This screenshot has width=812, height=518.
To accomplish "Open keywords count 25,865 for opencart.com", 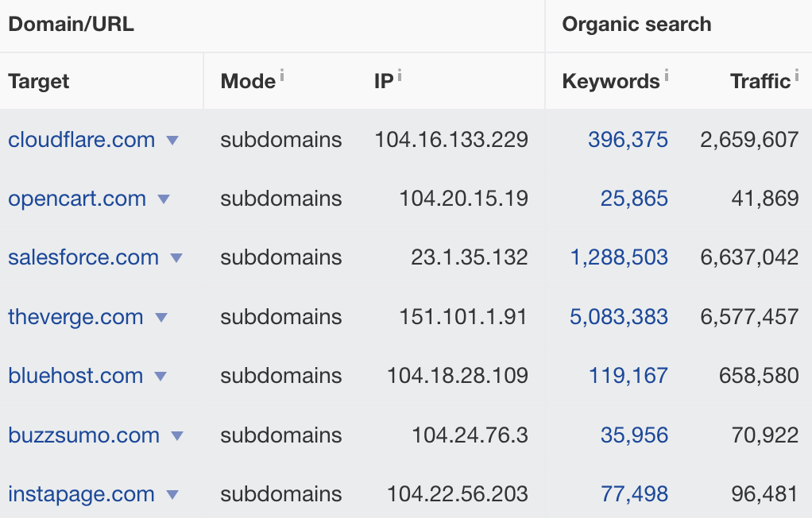I will coord(634,199).
